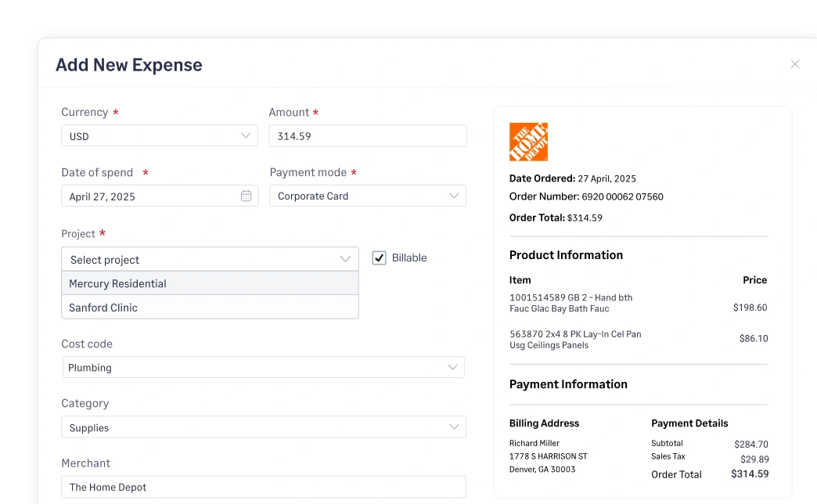Open the Select project dropdown
This screenshot has height=504, width=817.
(210, 258)
